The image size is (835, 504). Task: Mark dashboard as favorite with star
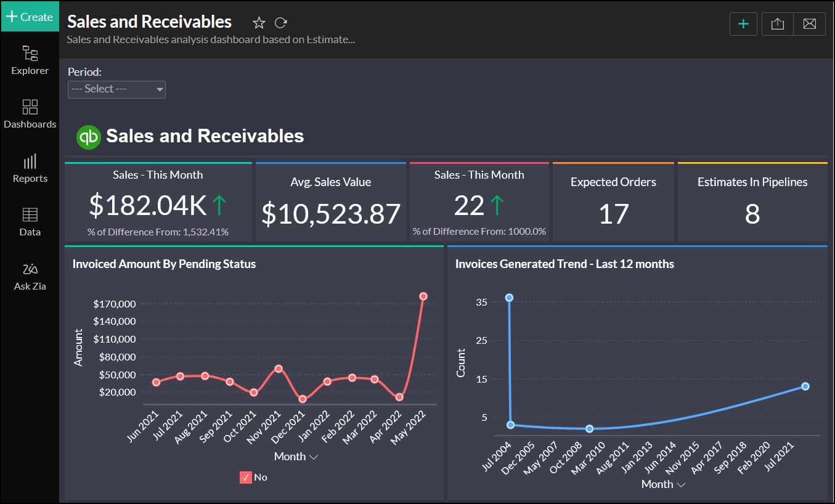pyautogui.click(x=259, y=23)
